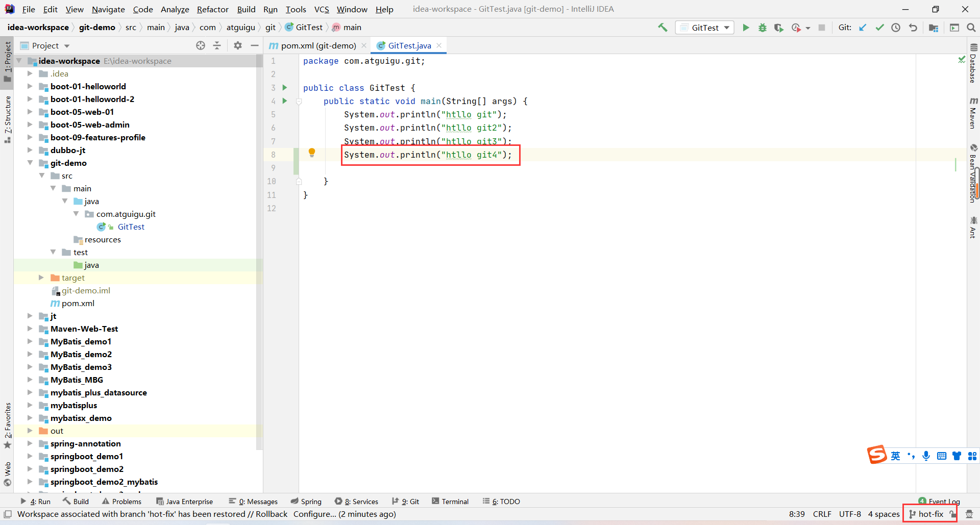980x525 pixels.
Task: Collapse all in Project panel
Action: (x=217, y=45)
